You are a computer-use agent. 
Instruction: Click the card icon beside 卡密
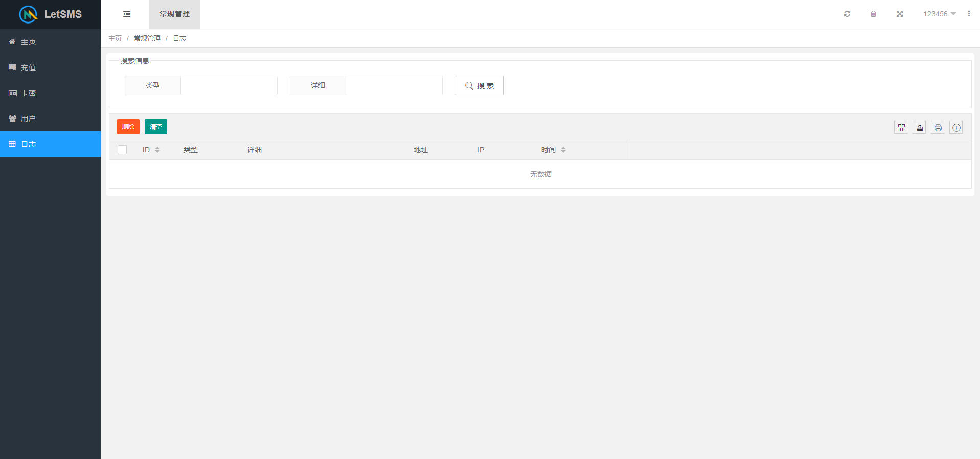click(13, 93)
